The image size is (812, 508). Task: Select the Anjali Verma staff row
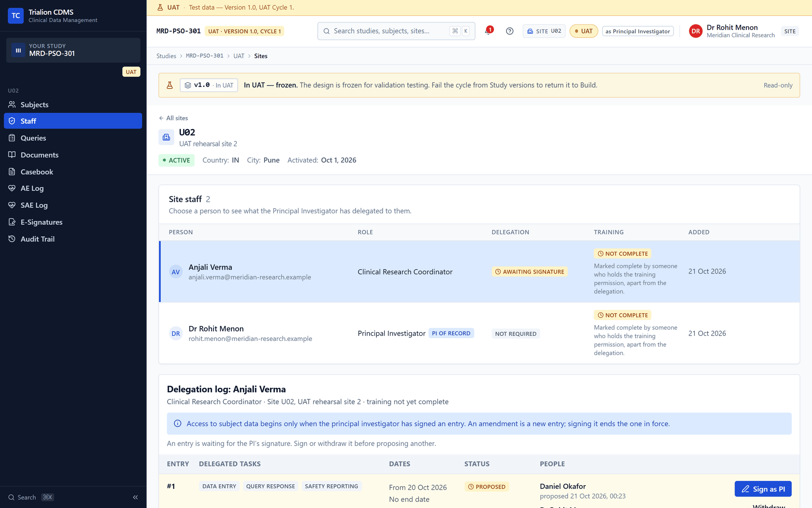479,271
